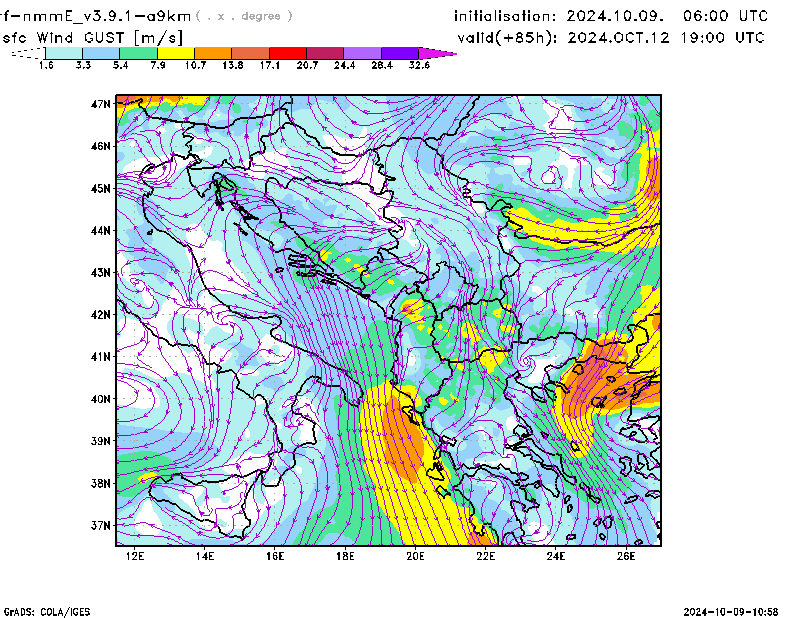This screenshot has height=618, width=800.
Task: Click the orange legend swatch (10.7–13.8)
Action: (x=213, y=53)
